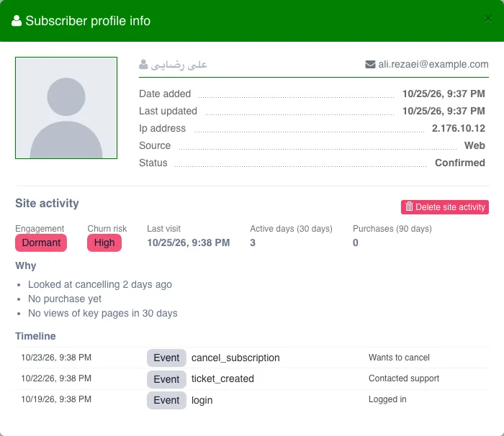
Task: Click the Event badge for cancel_subscription
Action: click(166, 358)
